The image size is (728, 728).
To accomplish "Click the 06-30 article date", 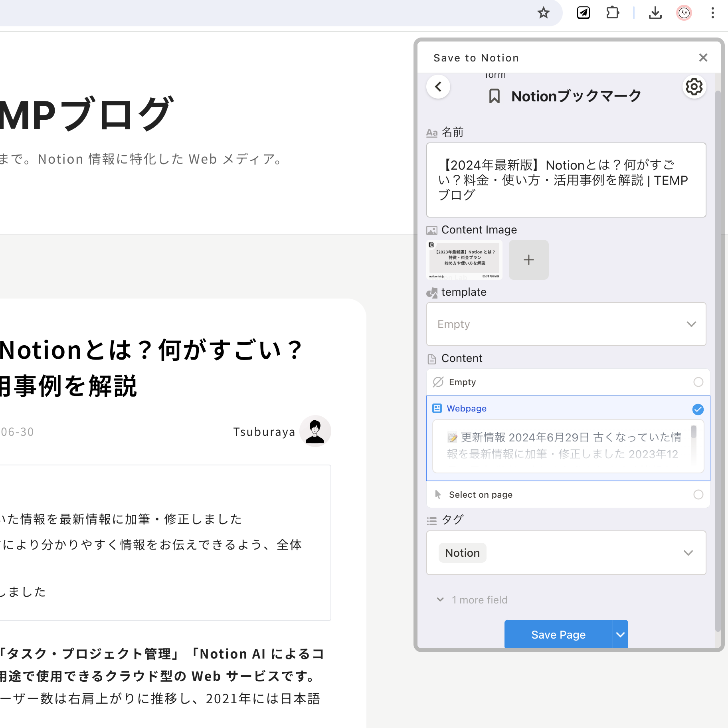I will (x=17, y=432).
